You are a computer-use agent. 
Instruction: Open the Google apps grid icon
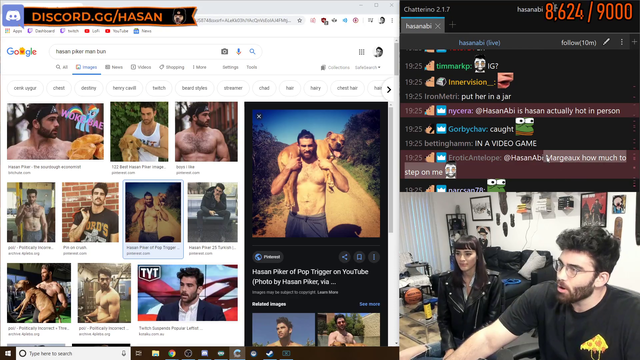(x=362, y=52)
